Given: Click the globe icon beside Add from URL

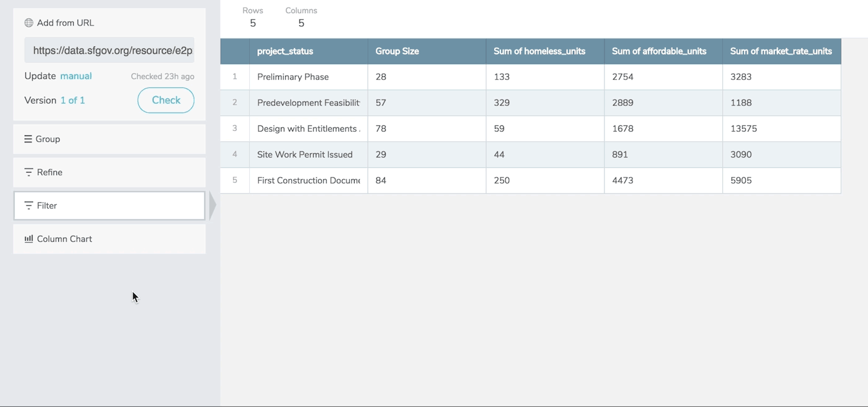Looking at the screenshot, I should [29, 23].
